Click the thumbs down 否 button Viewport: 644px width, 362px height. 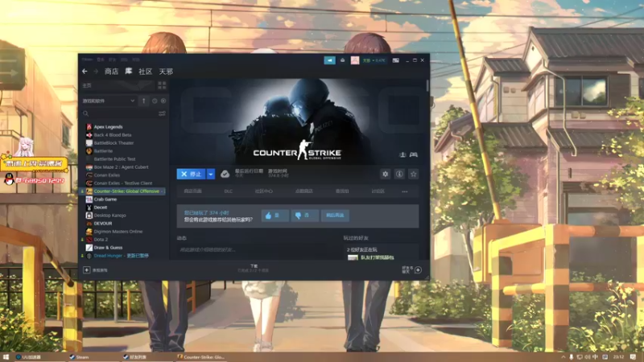coord(305,216)
